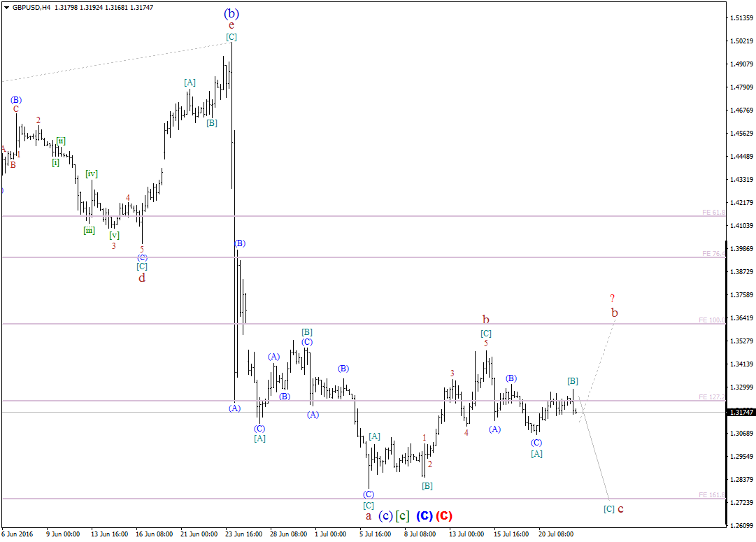Select the large blue (b) wave label

[231, 13]
